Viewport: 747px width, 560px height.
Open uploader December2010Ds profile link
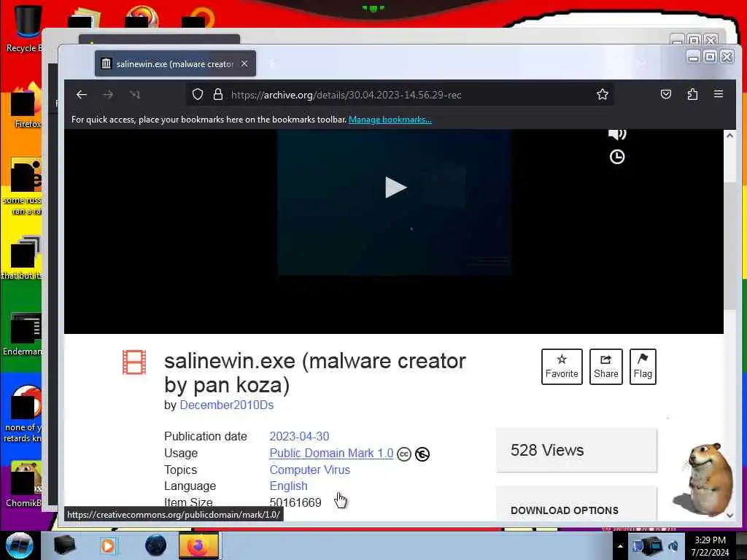click(x=226, y=405)
